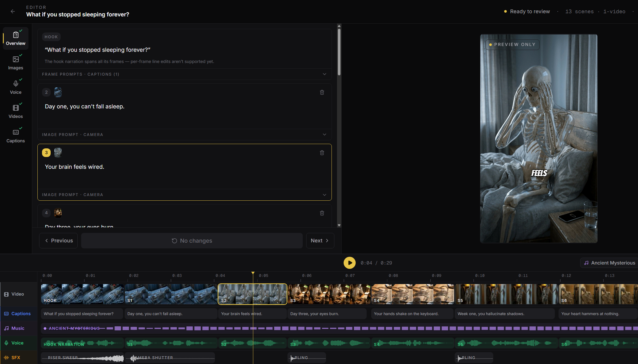
Task: Select the S5 video clip
Action: pos(506,294)
